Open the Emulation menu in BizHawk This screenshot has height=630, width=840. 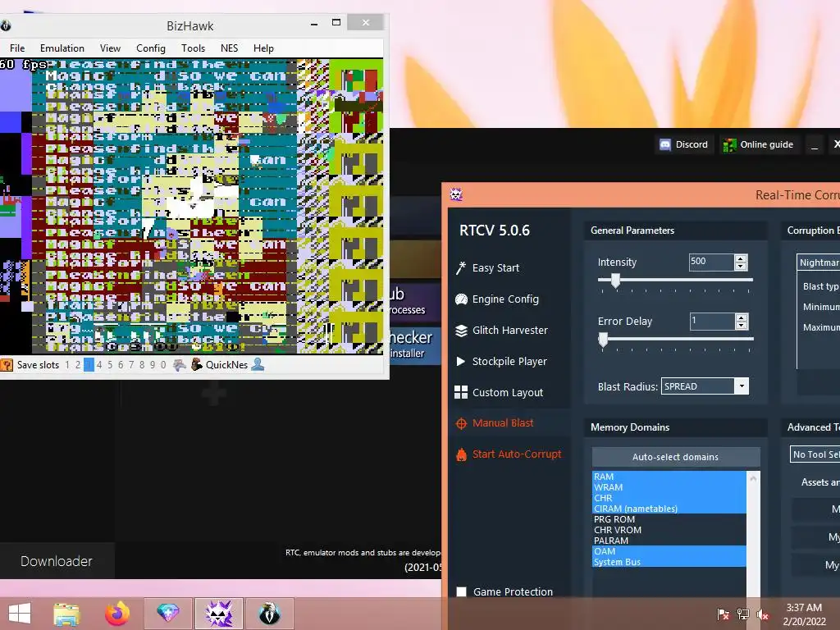(x=62, y=48)
